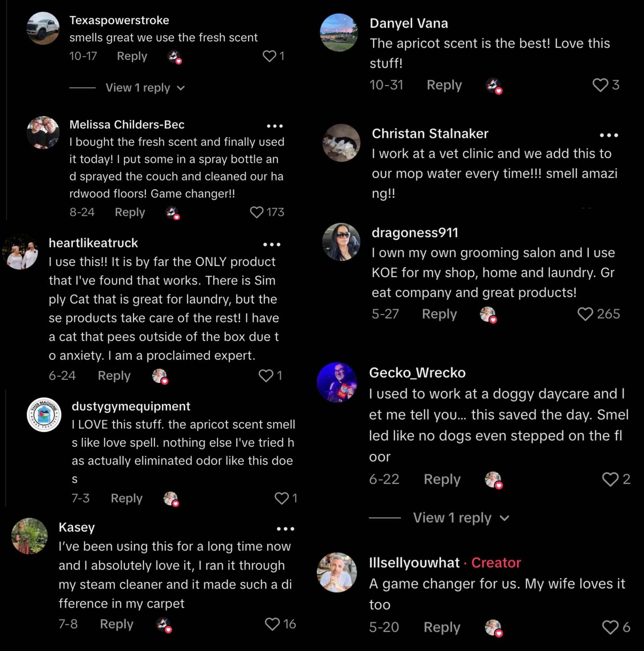Click the creator-liked badge under Texaspowerstroke's comment

(174, 57)
